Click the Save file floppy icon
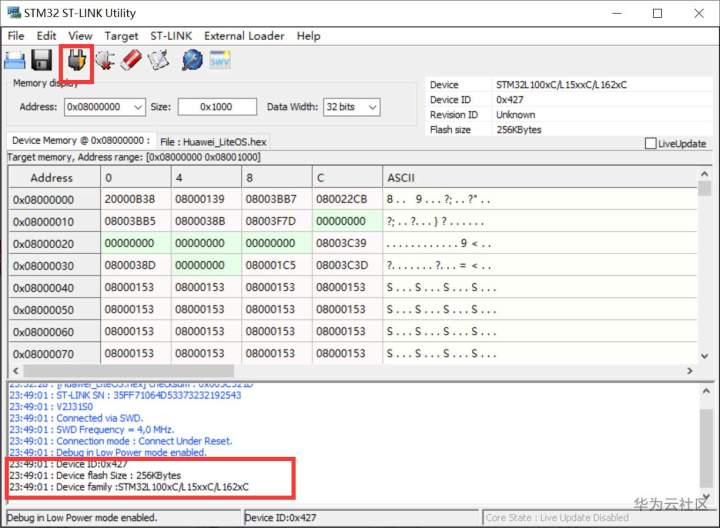 click(41, 60)
